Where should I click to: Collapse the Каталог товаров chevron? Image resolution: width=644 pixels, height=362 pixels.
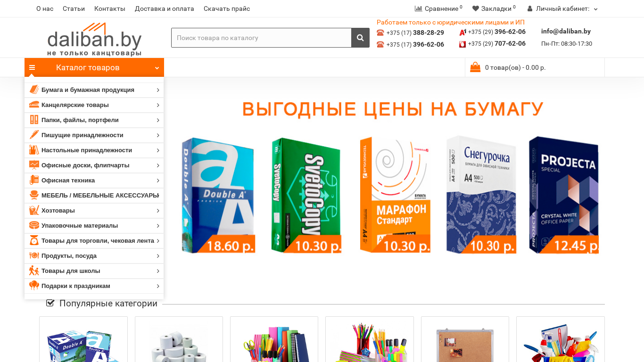[157, 68]
